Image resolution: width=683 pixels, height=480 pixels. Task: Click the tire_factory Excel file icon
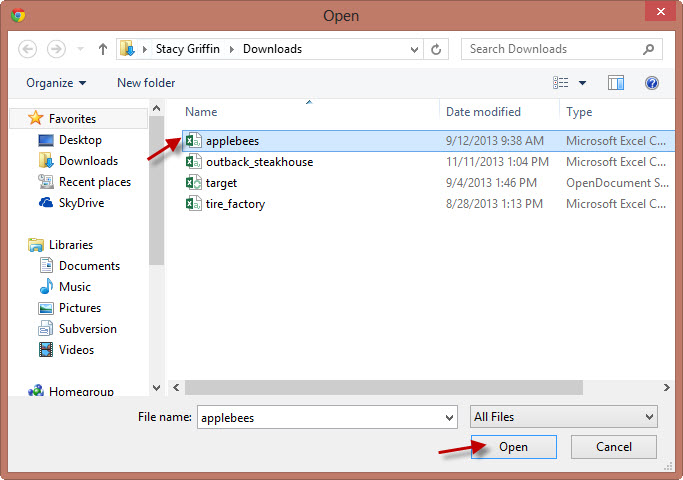click(x=194, y=203)
